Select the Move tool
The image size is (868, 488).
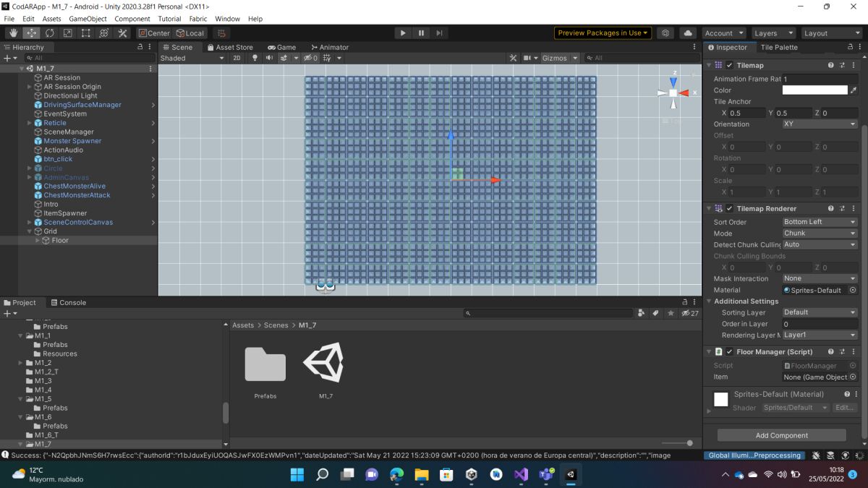(x=31, y=33)
